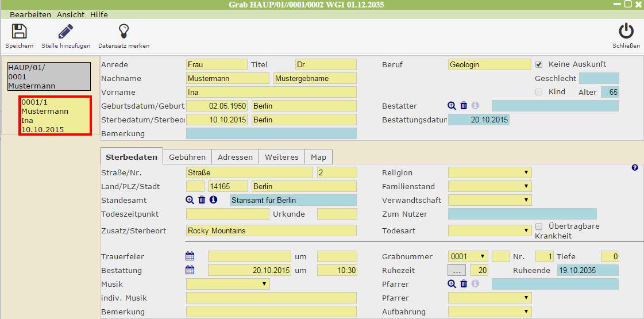Delete the Standesamt entry with trash icon

tap(202, 200)
